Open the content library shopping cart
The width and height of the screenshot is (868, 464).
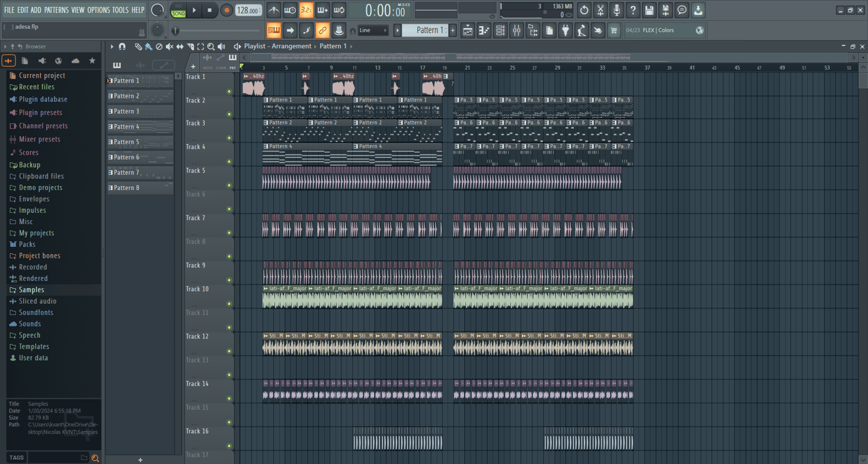(x=614, y=30)
